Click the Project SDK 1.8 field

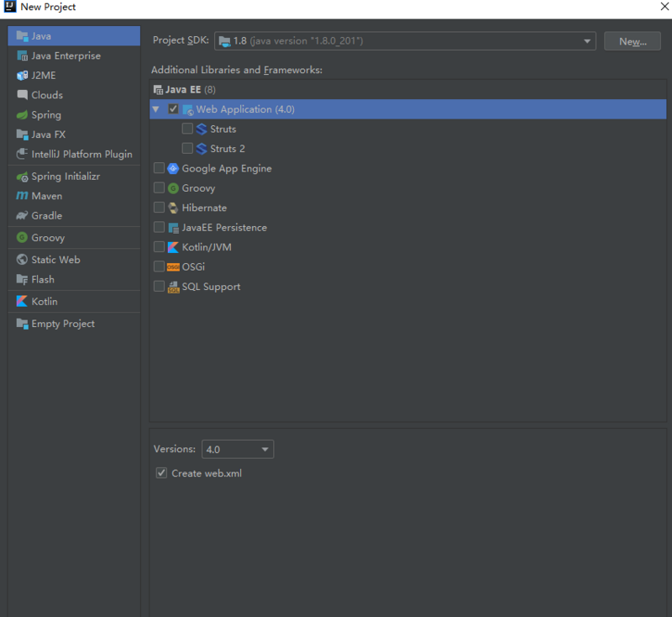point(405,41)
